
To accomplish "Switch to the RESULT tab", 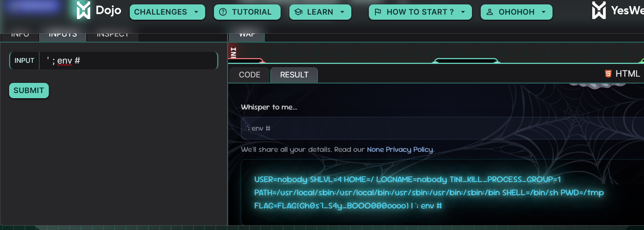I will coord(294,75).
